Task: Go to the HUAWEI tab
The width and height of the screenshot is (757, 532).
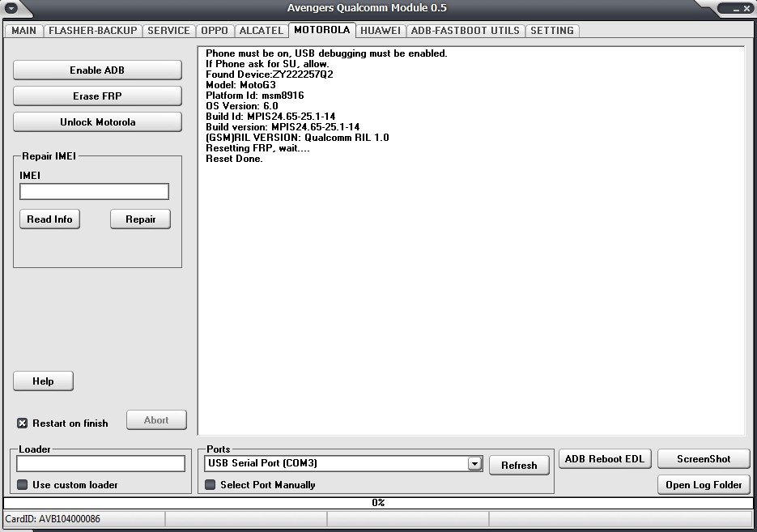Action: (381, 31)
